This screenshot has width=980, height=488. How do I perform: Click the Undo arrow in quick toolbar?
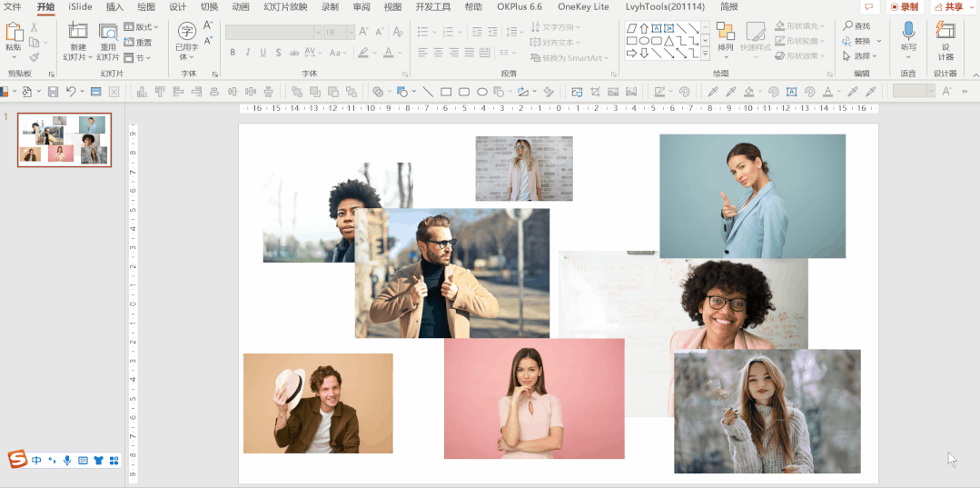coord(71,92)
